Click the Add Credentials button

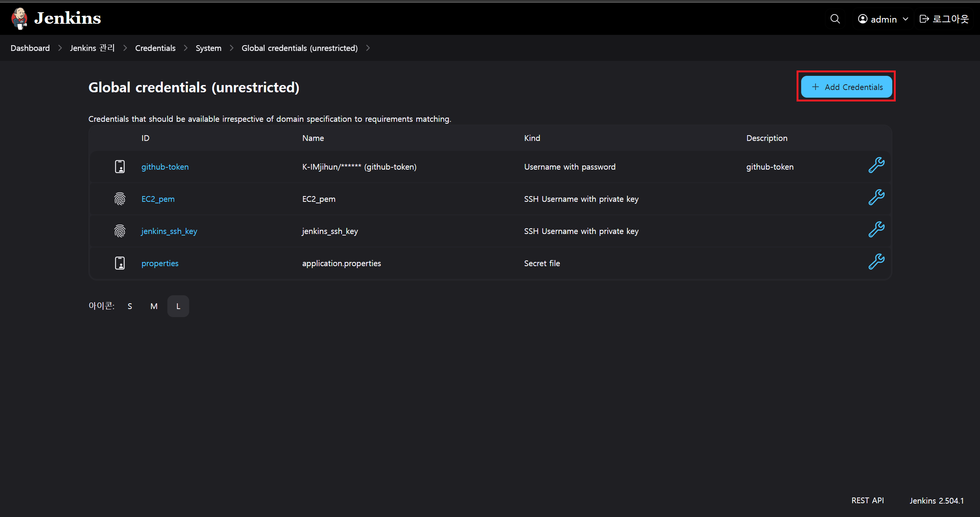point(846,87)
